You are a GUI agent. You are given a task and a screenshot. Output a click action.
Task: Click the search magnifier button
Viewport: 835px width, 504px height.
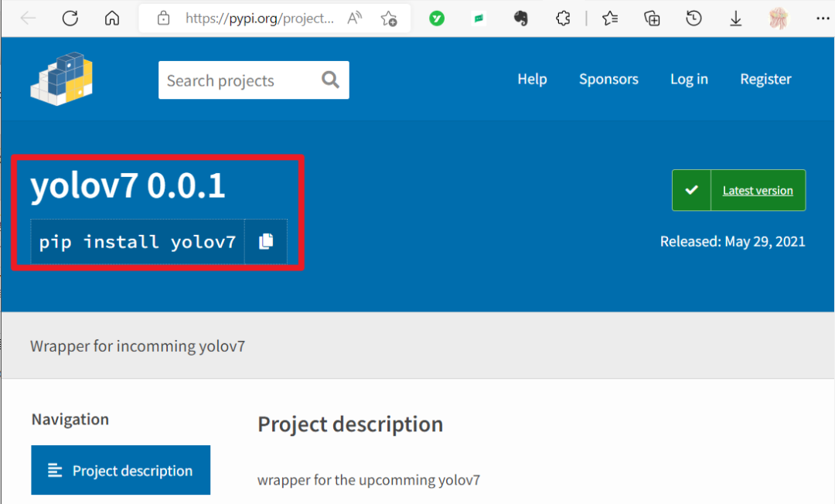point(330,80)
